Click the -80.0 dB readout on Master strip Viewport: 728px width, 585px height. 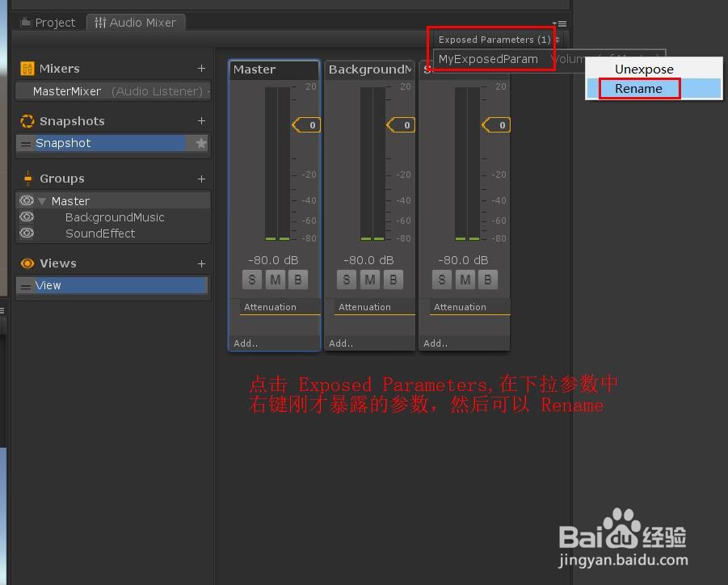tap(273, 260)
